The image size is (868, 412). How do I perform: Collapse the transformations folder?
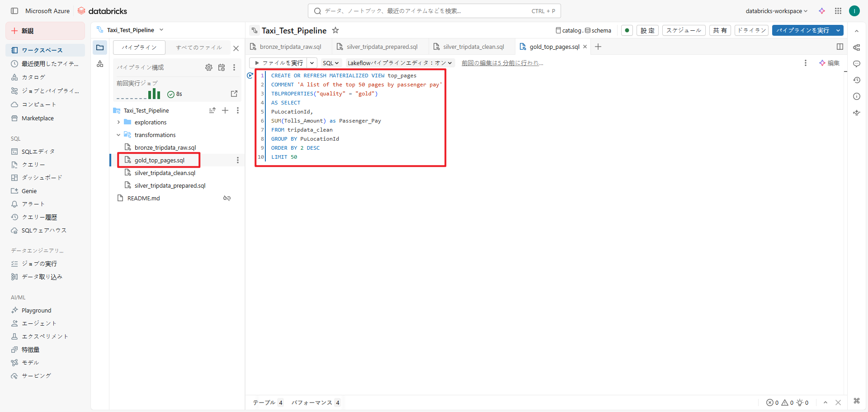pos(118,135)
